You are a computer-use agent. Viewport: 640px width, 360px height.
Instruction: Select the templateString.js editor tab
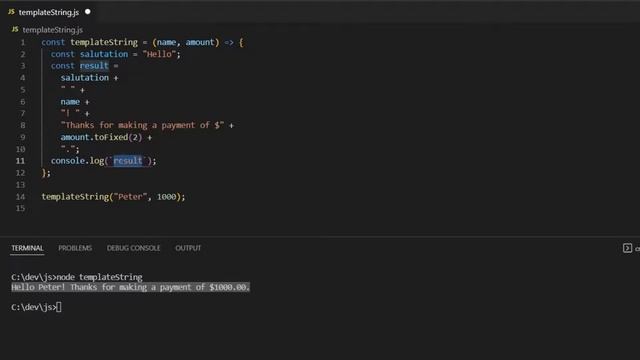[49, 12]
